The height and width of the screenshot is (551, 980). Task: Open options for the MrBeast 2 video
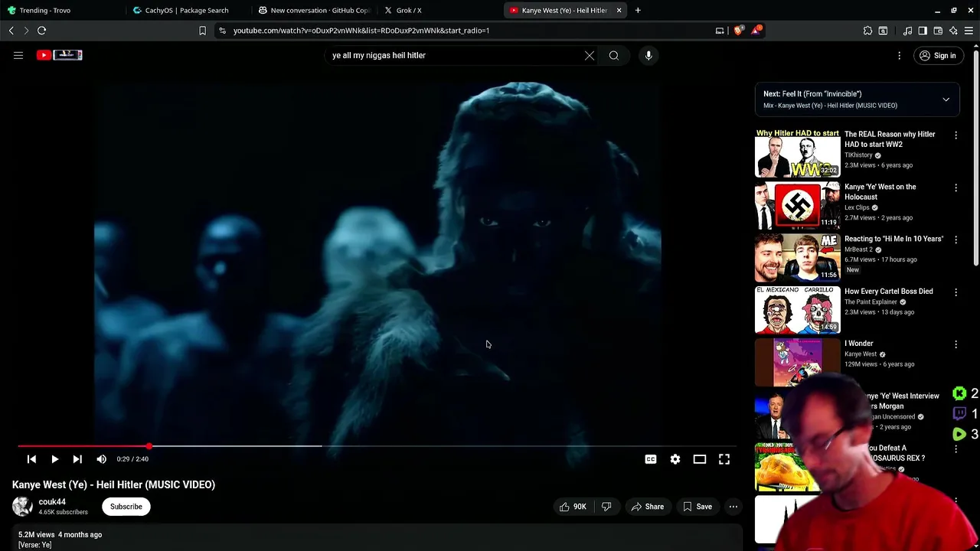(x=955, y=240)
